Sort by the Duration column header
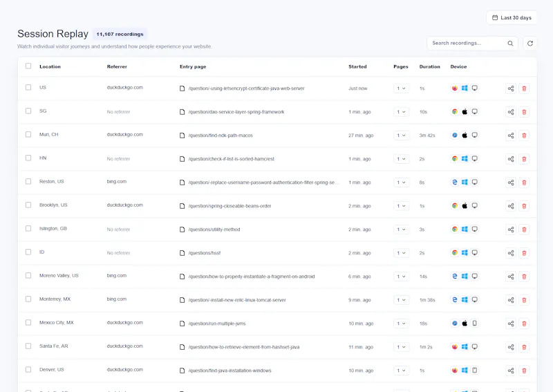This screenshot has width=553, height=392. pos(429,66)
